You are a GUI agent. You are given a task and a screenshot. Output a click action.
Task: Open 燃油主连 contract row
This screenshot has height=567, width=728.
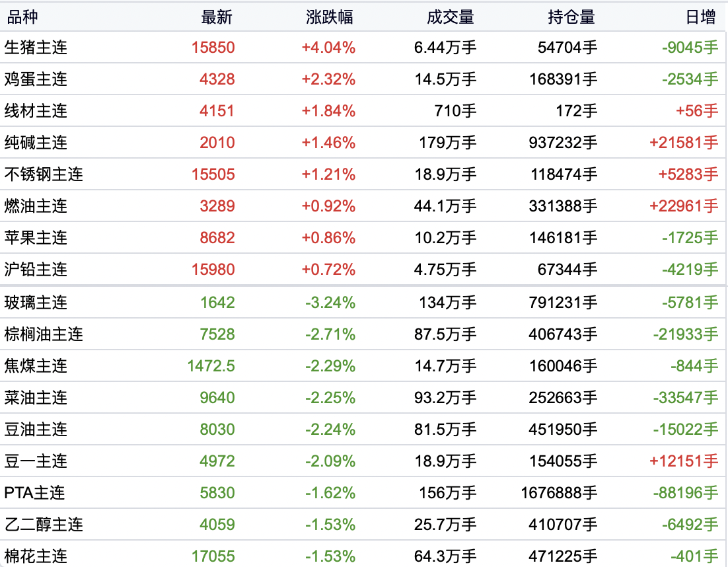(363, 206)
